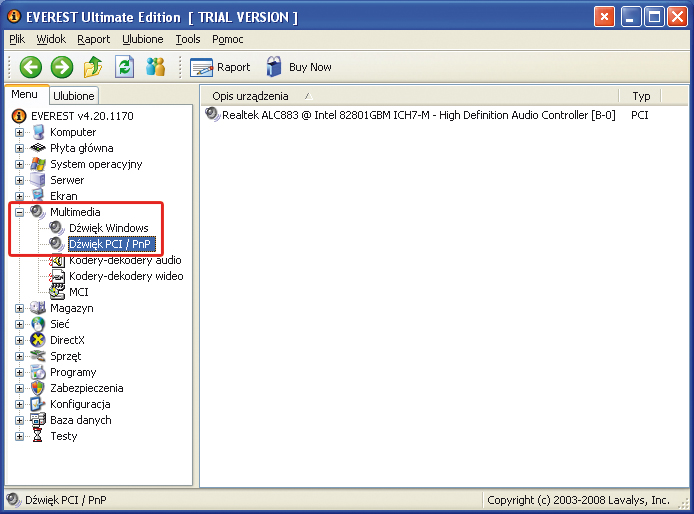Select Dźwięk Windows in the tree
Viewport: 694px width, 514px height.
point(108,228)
